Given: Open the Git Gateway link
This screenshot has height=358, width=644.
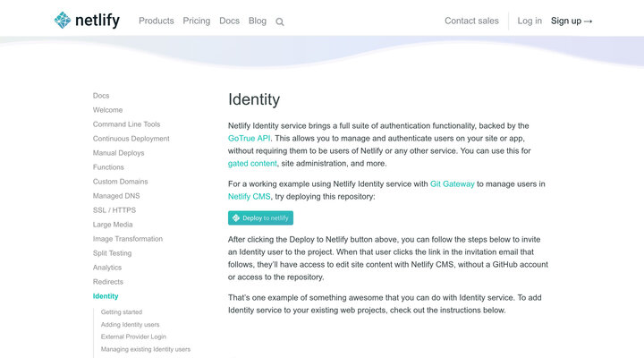Looking at the screenshot, I should 452,183.
